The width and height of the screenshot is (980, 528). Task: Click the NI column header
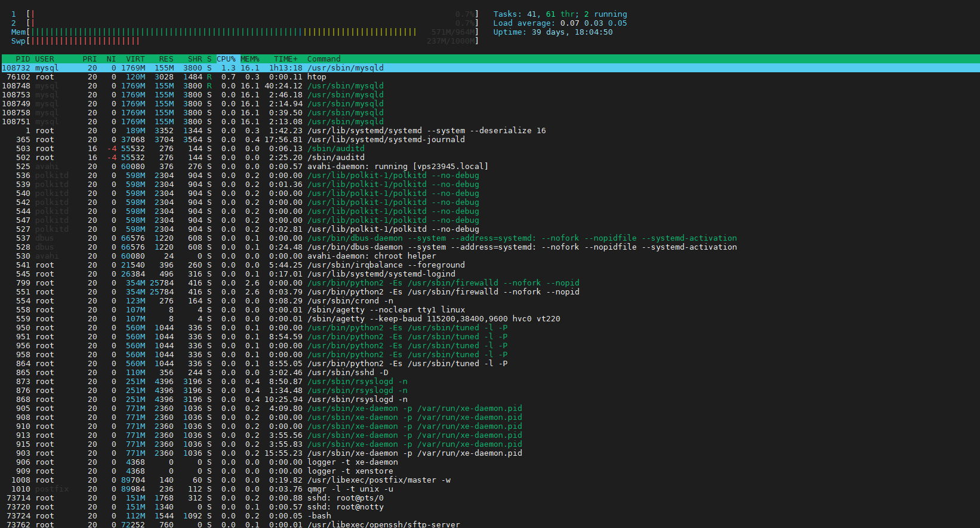(x=111, y=59)
